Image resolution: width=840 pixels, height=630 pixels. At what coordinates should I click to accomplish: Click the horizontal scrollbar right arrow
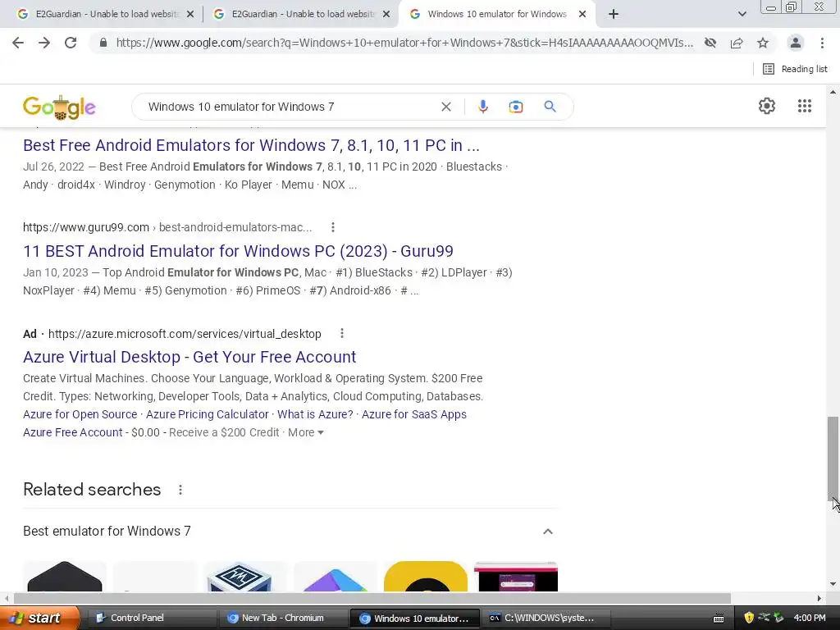point(819,598)
